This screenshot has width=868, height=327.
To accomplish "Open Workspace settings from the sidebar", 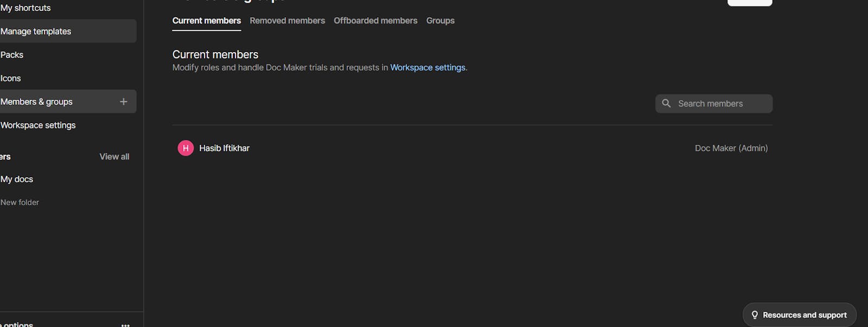I will pos(38,125).
